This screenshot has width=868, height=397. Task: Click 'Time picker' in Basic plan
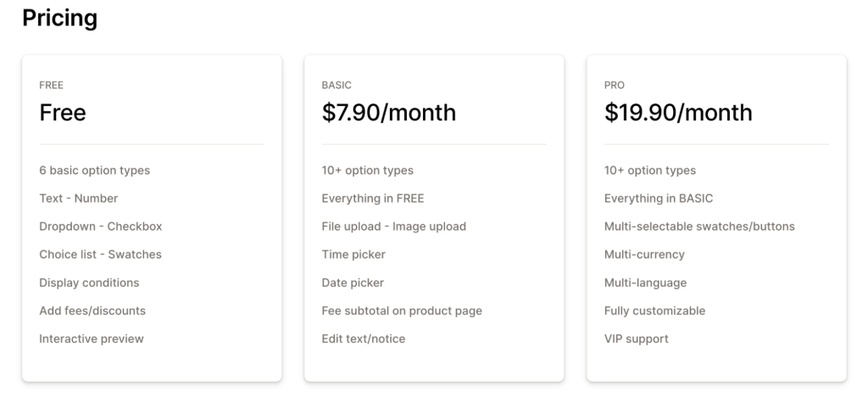click(353, 254)
